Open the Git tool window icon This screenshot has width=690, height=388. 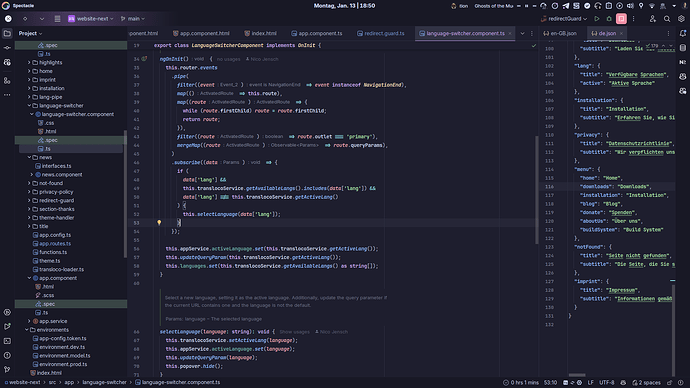tap(7, 370)
